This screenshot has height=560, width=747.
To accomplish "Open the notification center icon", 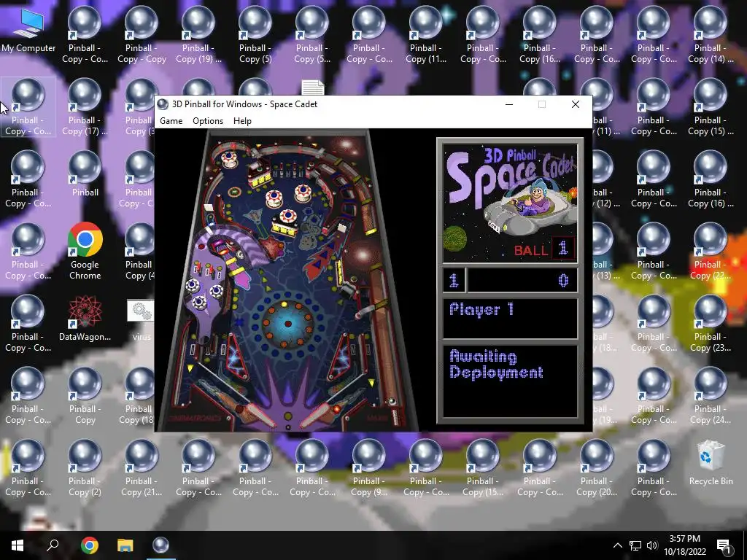I will tap(724, 545).
